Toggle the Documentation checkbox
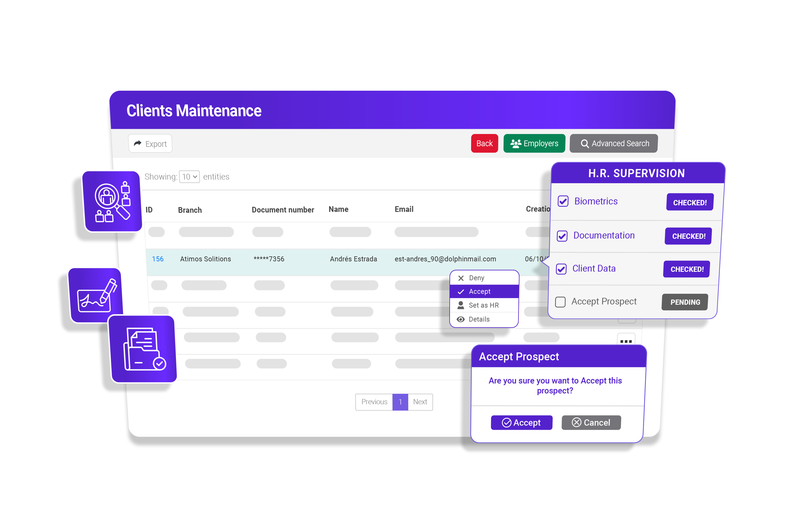 tap(562, 236)
